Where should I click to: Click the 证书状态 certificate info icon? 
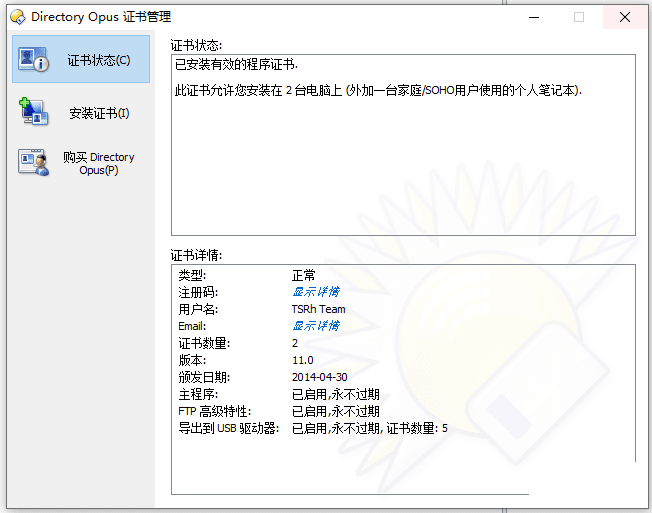click(33, 59)
